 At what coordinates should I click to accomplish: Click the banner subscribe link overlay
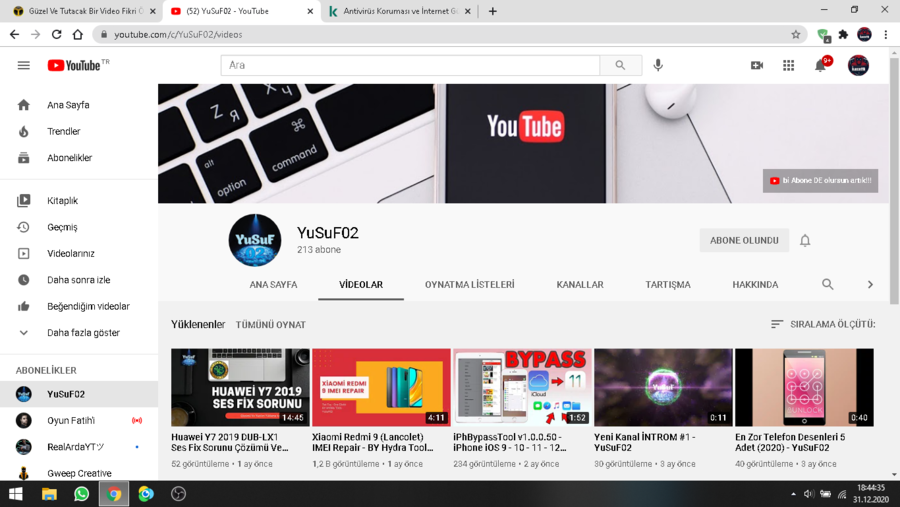click(x=820, y=181)
